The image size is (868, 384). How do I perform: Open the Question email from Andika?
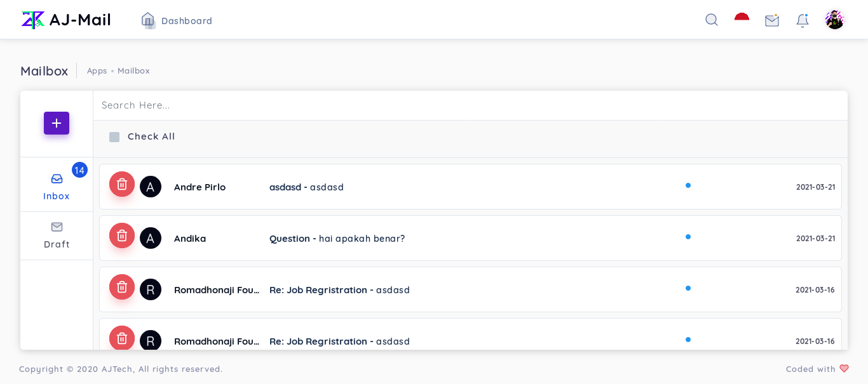(x=470, y=238)
